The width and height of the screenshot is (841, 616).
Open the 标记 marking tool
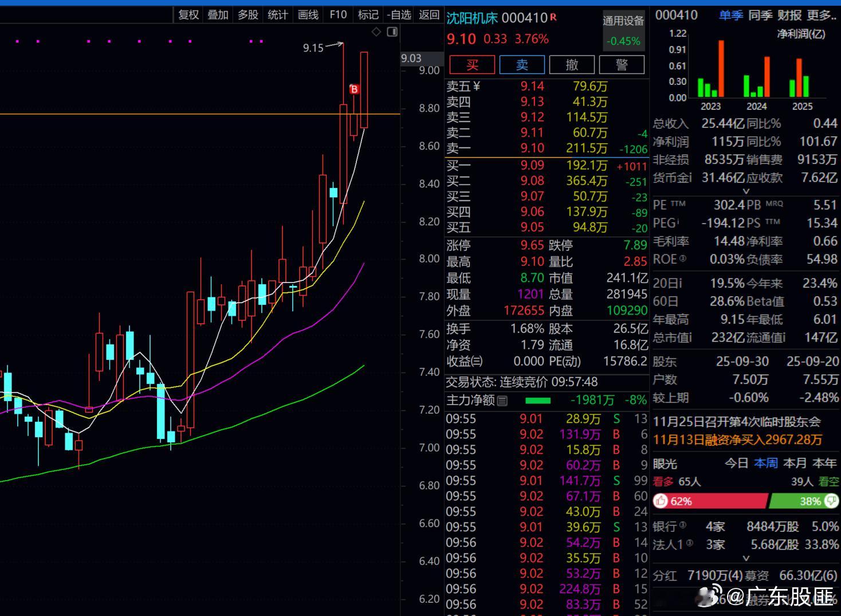(368, 15)
